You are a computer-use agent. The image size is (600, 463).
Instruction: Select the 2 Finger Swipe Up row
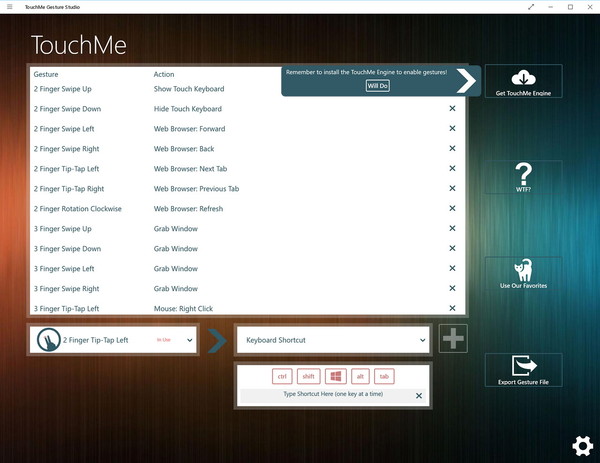coord(157,89)
